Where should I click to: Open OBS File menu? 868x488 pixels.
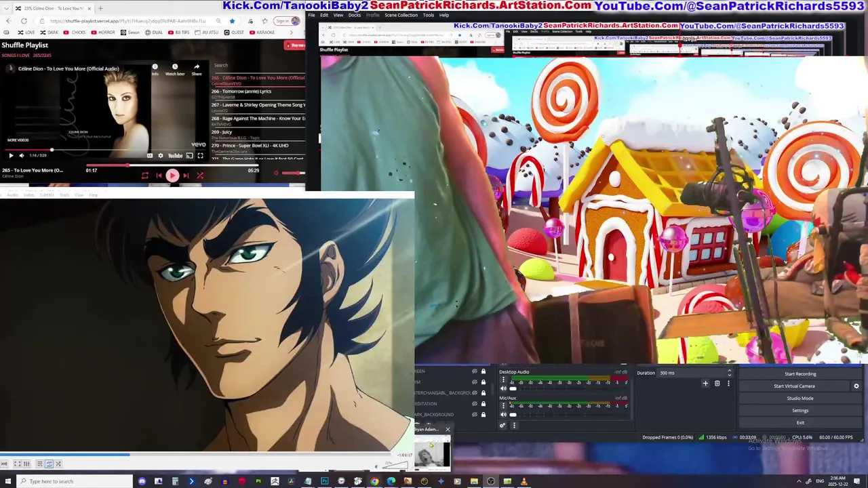311,15
